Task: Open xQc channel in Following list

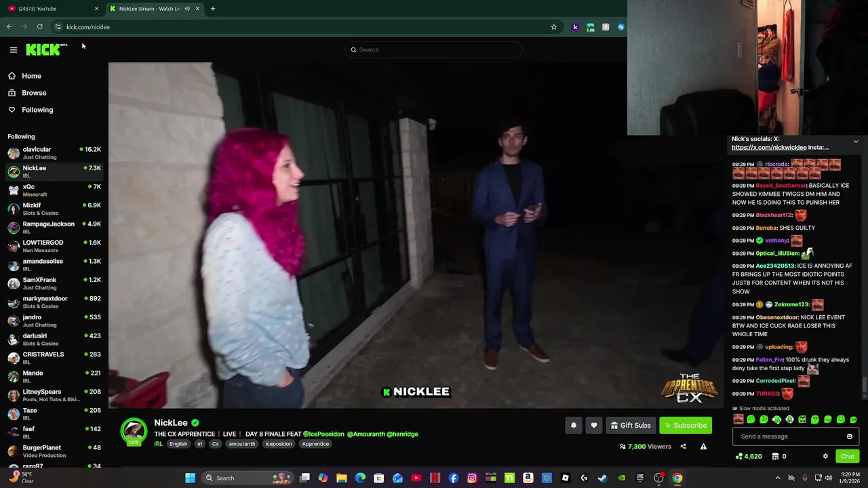Action: click(54, 190)
